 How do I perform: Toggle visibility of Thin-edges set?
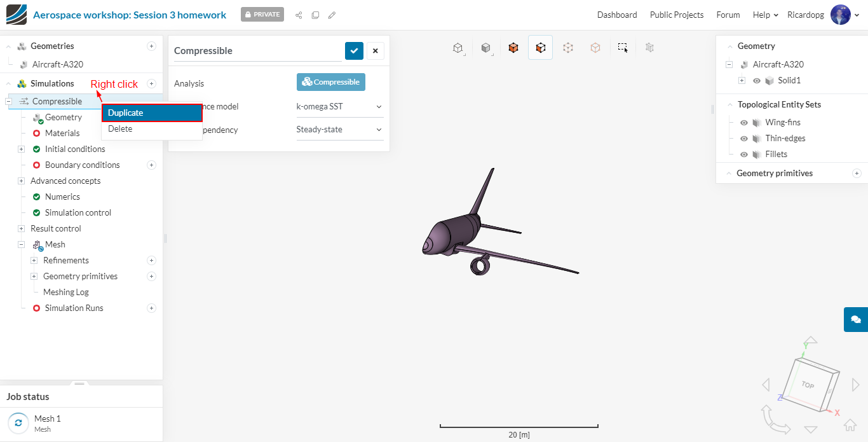point(744,138)
